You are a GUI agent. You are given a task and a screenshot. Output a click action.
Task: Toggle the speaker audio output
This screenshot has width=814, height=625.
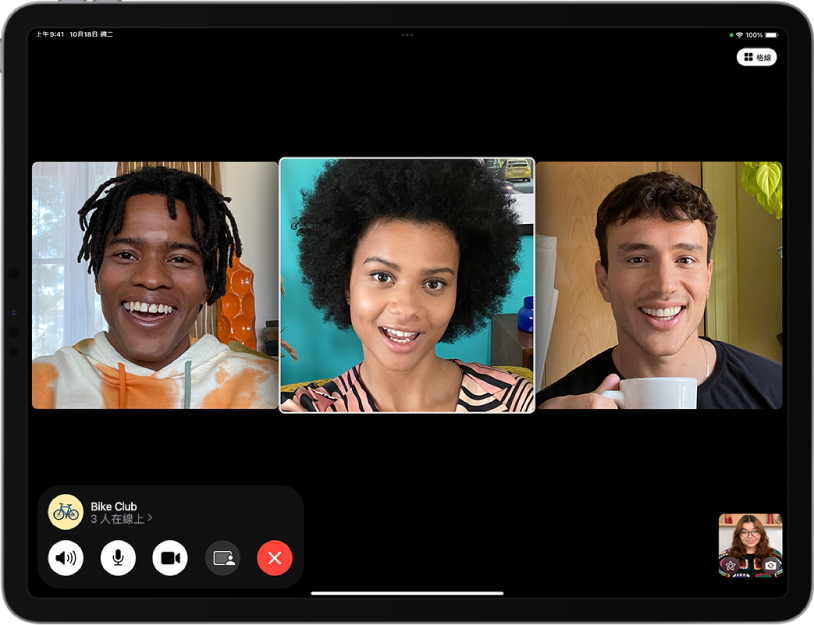pos(66,557)
